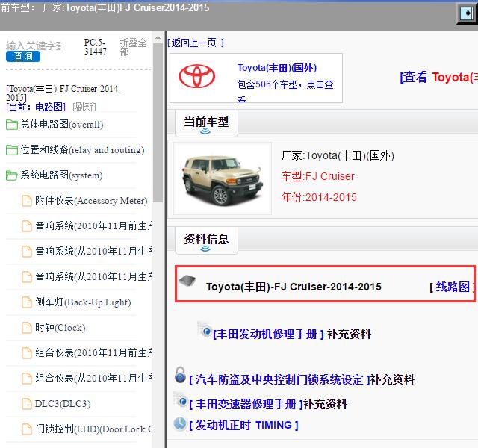Click document icon beside 音响系统(2010年11月前生产
The width and height of the screenshot is (478, 448).
27,226
